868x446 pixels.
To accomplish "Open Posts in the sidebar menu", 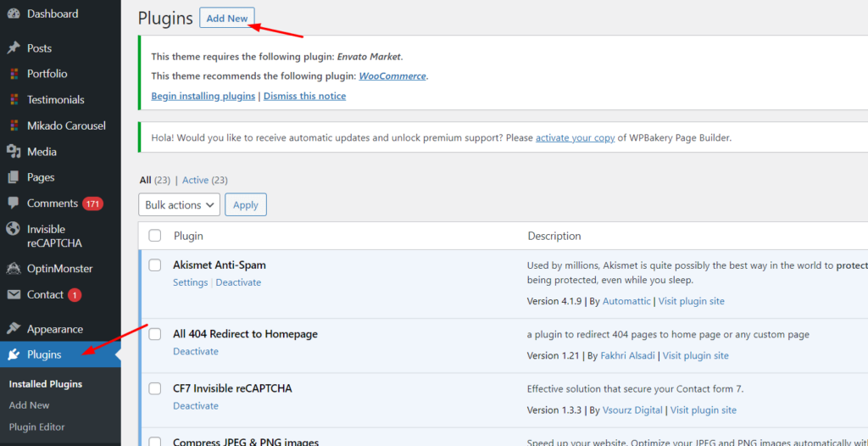I will [39, 48].
